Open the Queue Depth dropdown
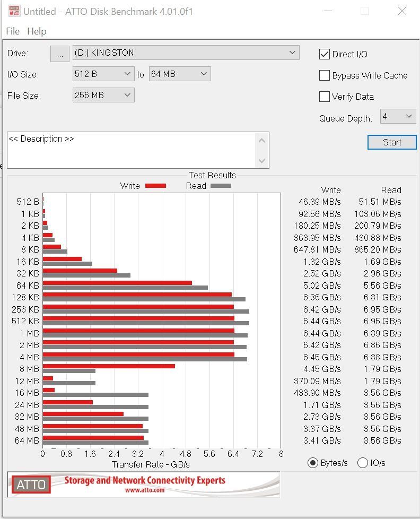This screenshot has width=420, height=519. click(398, 116)
